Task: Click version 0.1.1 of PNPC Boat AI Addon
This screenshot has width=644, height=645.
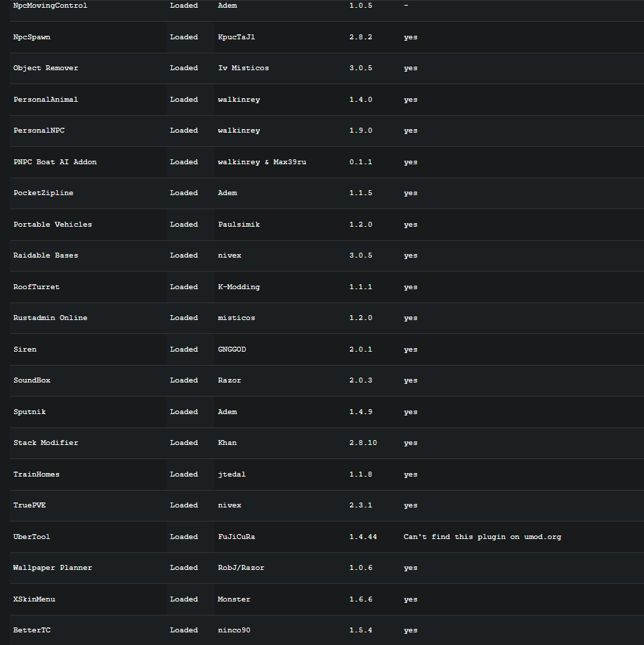Action: click(361, 162)
